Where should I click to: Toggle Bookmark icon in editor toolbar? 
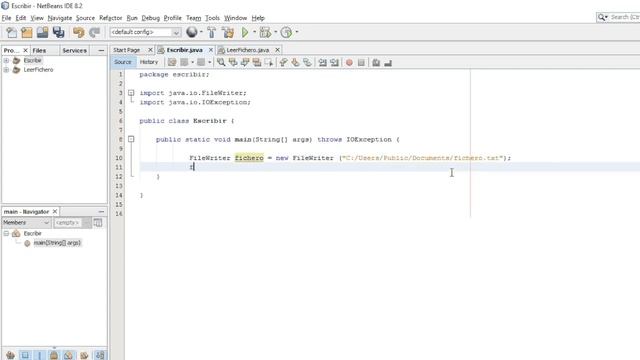pyautogui.click(x=307, y=62)
